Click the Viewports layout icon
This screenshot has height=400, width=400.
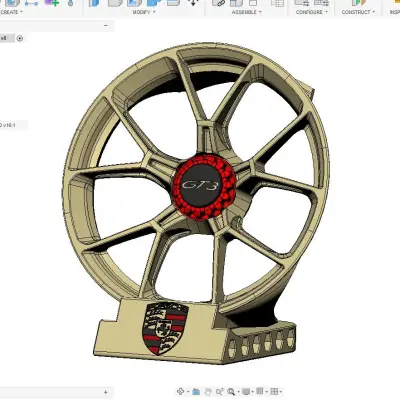[x=274, y=391]
